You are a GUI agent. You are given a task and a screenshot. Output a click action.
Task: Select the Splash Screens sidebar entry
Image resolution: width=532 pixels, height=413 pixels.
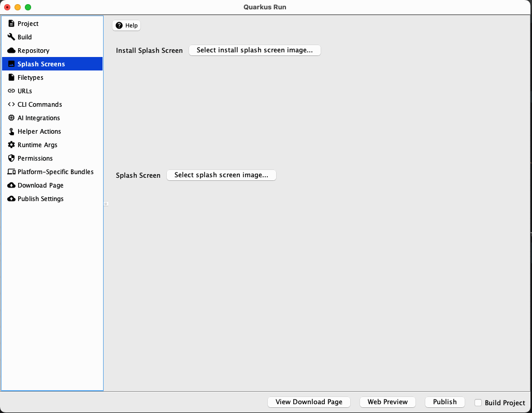click(52, 64)
